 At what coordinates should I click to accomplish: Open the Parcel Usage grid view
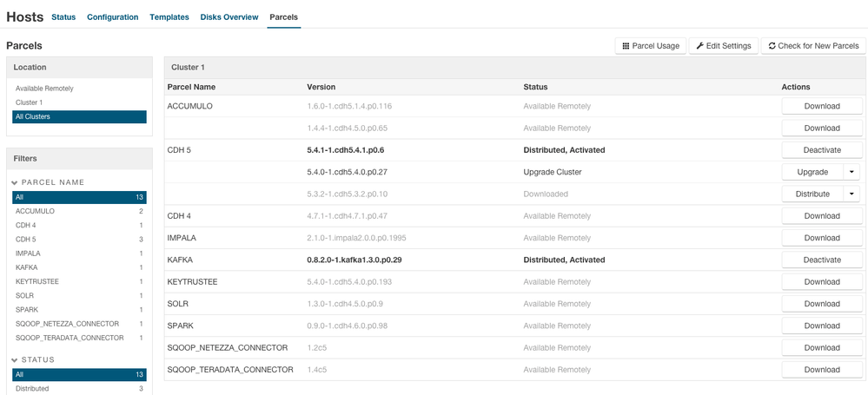[x=651, y=46]
